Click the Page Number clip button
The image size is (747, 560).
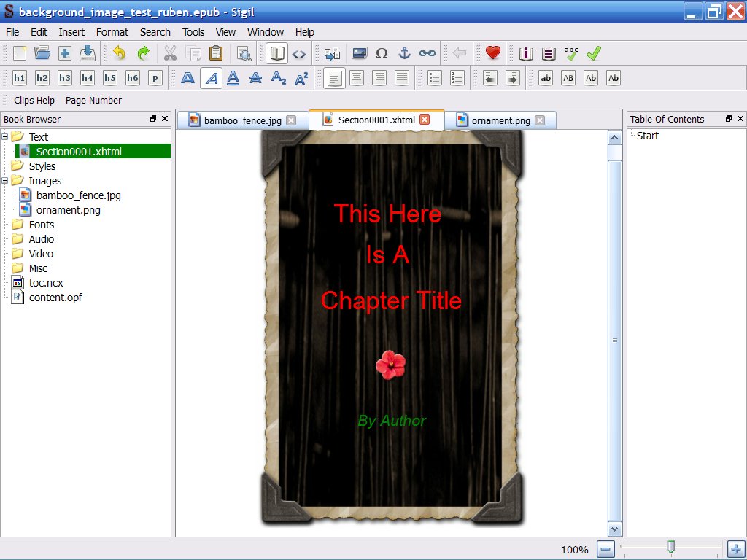pos(93,101)
